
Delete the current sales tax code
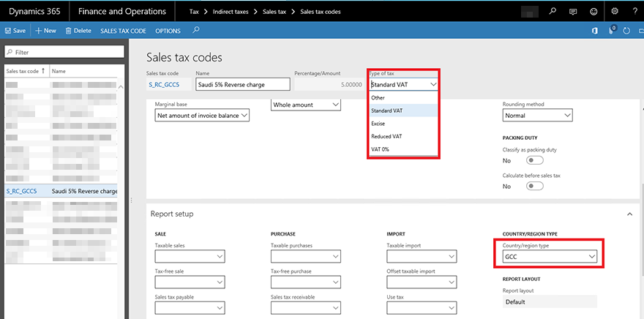[78, 31]
